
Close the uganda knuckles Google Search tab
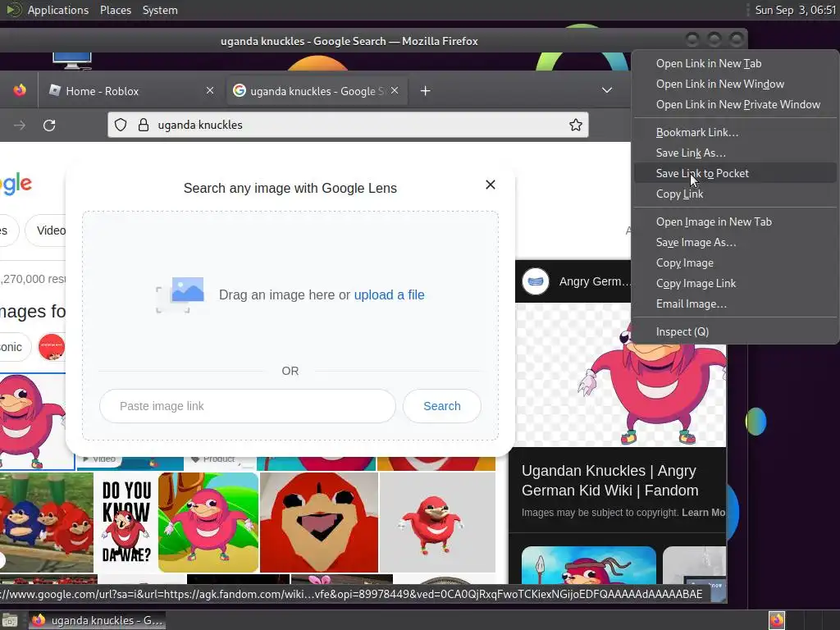[x=395, y=90]
